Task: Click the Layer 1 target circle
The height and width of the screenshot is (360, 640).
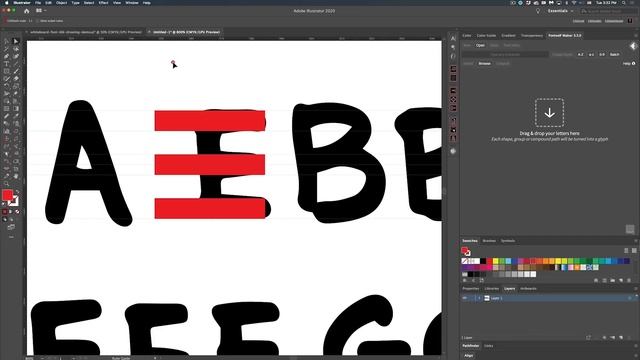Action: [629, 298]
